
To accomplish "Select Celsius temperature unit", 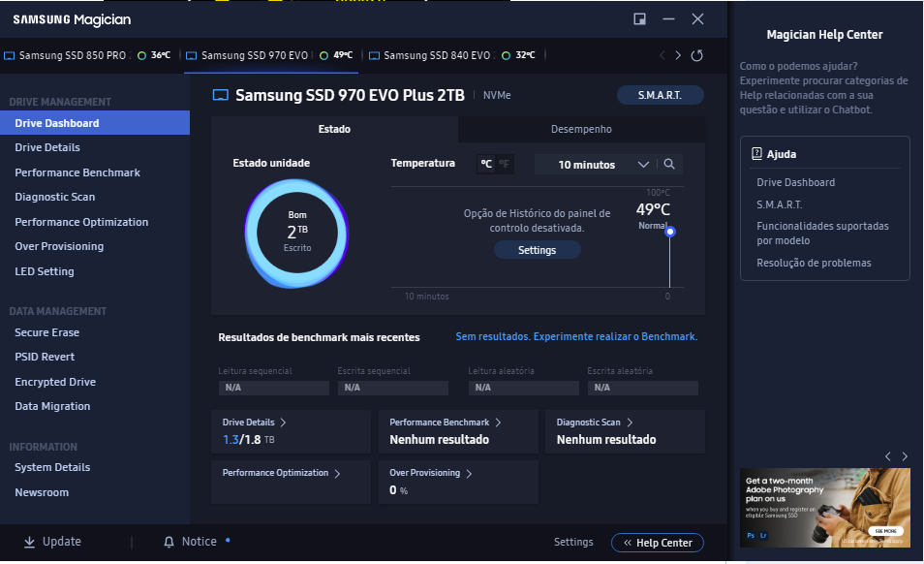I will coord(486,164).
